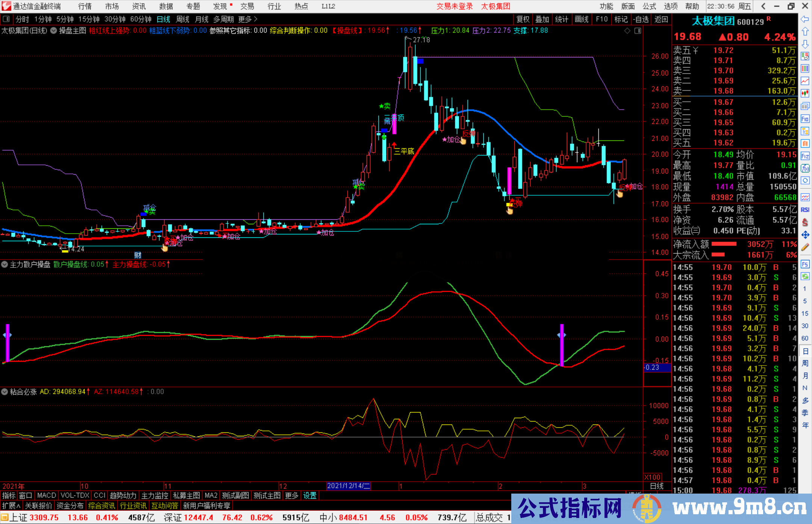
Task: Click the purple vertical signal bar in the 主力散户操盘 panel
Action: tap(562, 345)
